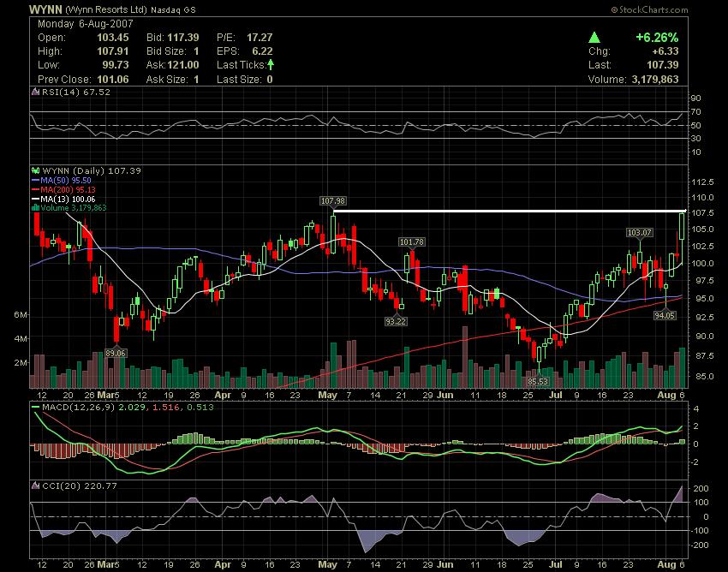
Task: Click the header Volume value 3,179,863
Action: click(655, 79)
